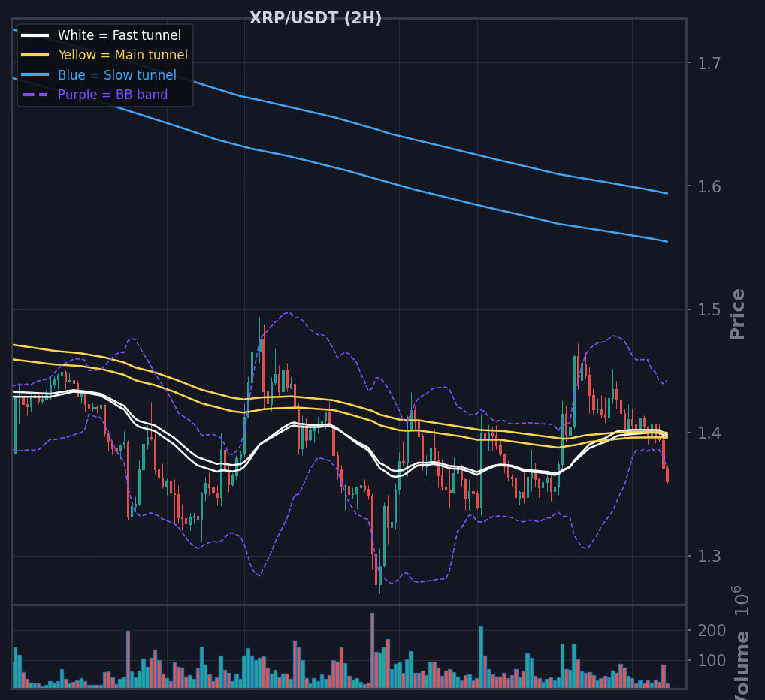765x700 pixels.
Task: Click the white line swatch in legend
Action: 35,35
